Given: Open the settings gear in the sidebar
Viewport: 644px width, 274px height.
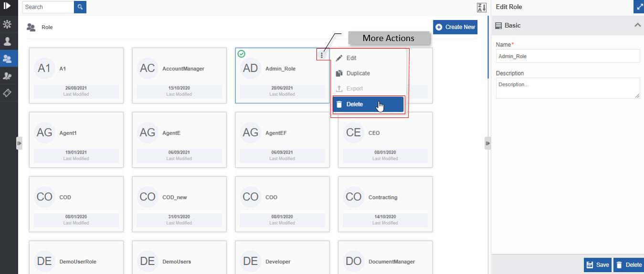Looking at the screenshot, I should (x=7, y=24).
